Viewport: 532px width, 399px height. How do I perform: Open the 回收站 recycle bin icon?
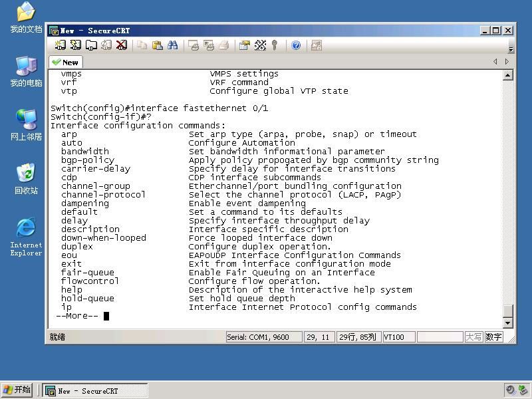[x=26, y=179]
